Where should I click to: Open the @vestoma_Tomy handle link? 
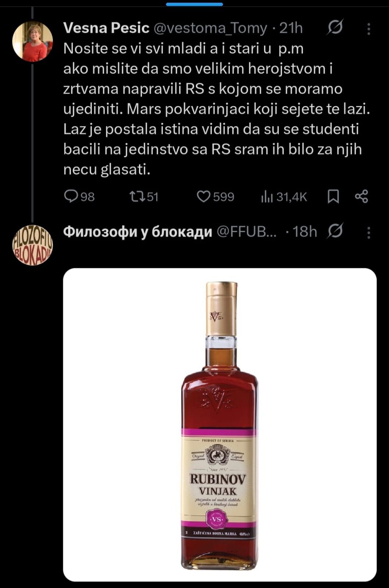(x=210, y=28)
